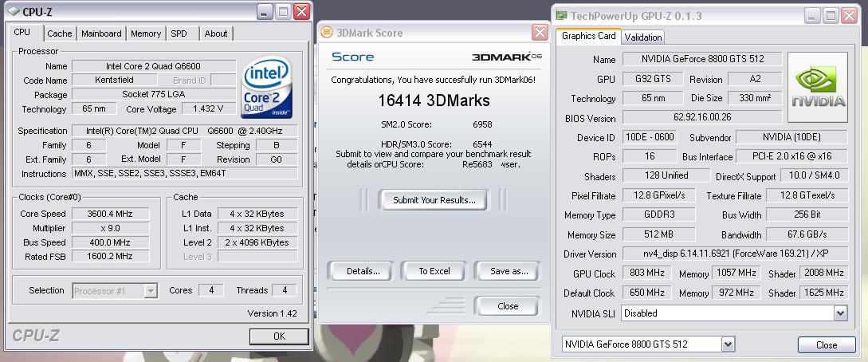Viewport: 868px width, 362px height.
Task: Click the Close button in GPU-Z
Action: 826,344
